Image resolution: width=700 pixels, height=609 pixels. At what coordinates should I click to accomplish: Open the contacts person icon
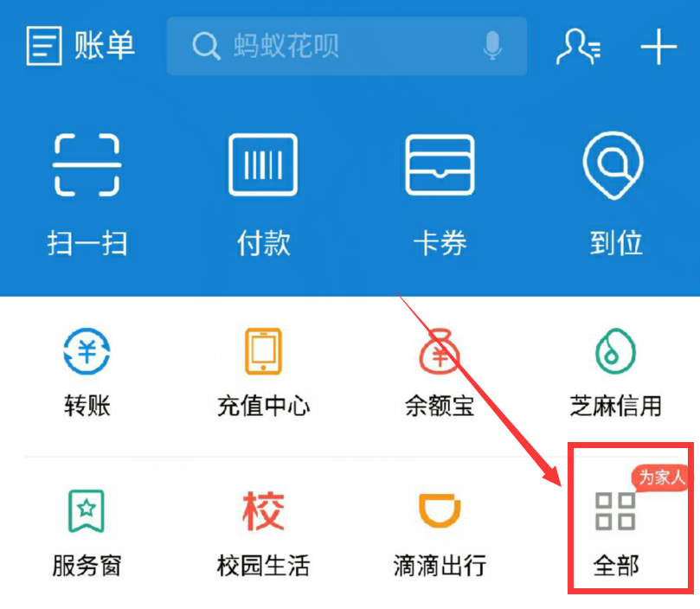tap(579, 47)
